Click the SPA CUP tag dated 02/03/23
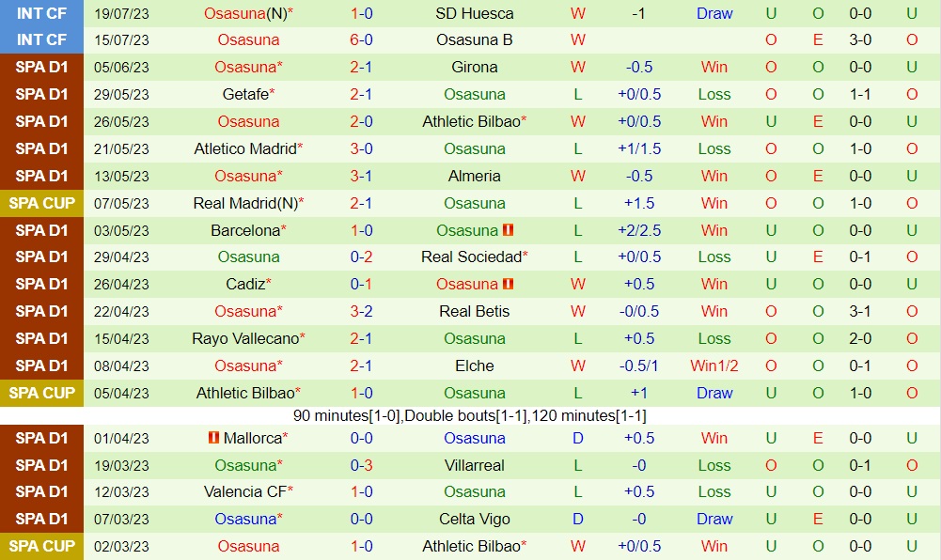This screenshot has width=941, height=560. [41, 546]
